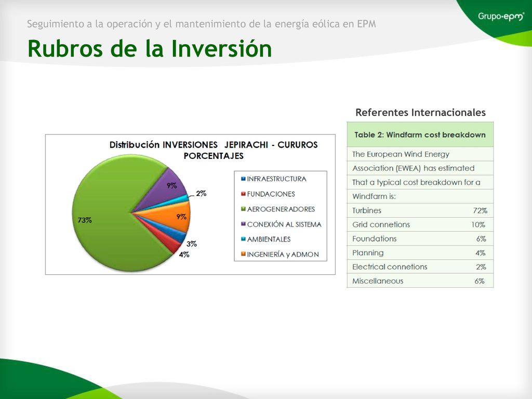This screenshot has height=399, width=532.
Task: Click the 72% value in Turbines row
Action: pyautogui.click(x=480, y=211)
